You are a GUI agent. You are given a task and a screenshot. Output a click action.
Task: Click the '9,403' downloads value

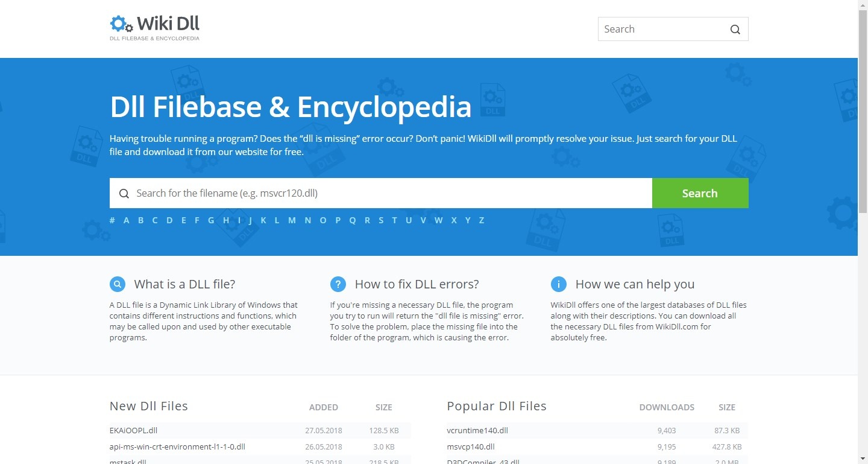[x=667, y=431]
